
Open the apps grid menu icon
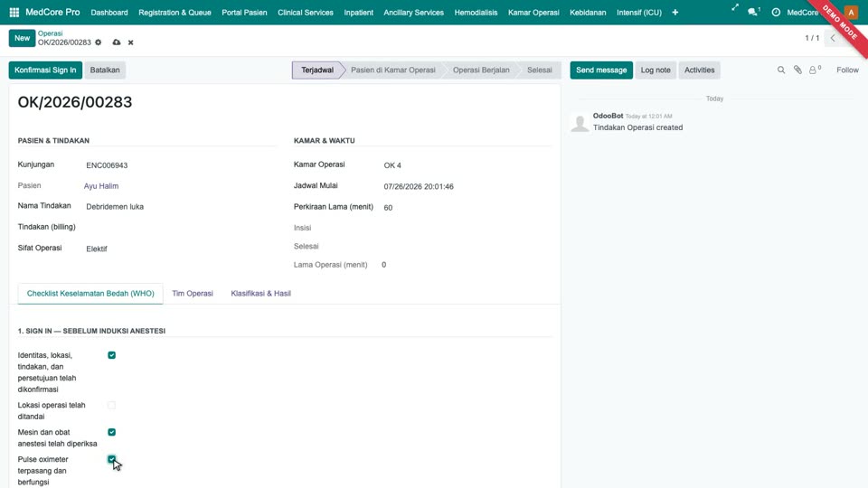(x=14, y=12)
